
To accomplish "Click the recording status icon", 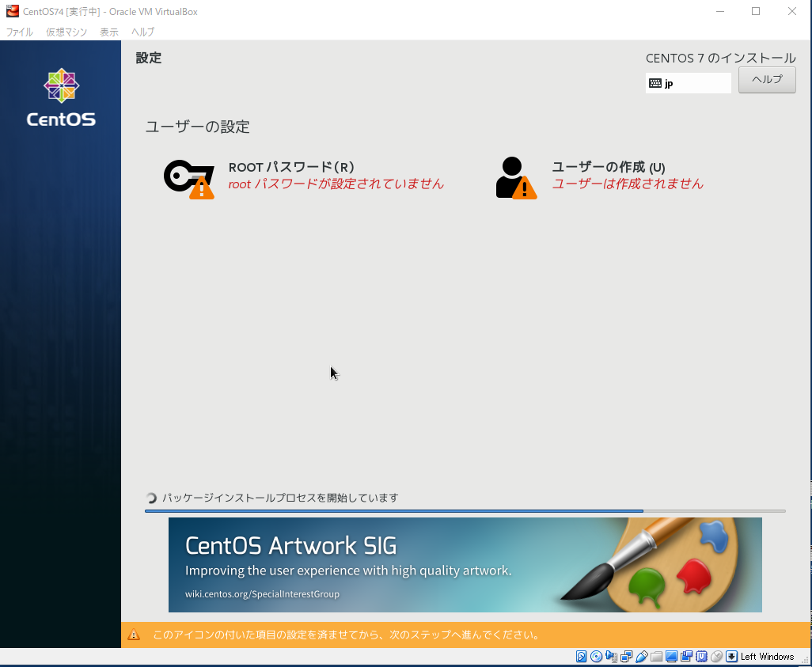I will (x=686, y=657).
